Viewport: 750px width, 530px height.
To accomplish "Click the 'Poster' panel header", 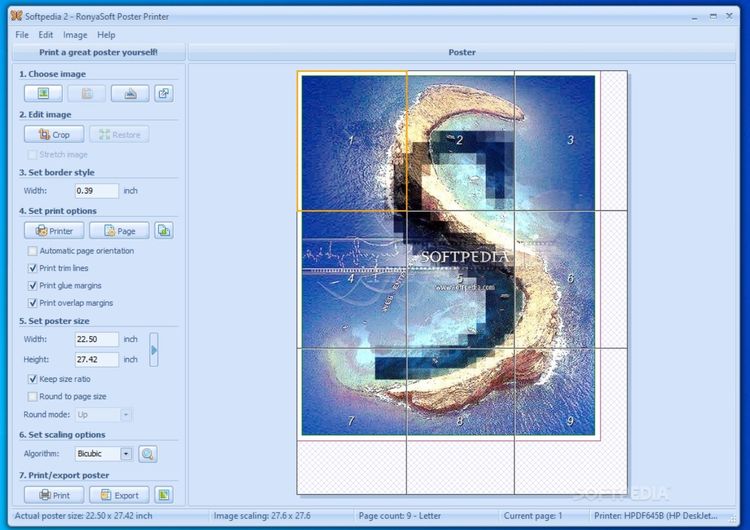I will (462, 52).
